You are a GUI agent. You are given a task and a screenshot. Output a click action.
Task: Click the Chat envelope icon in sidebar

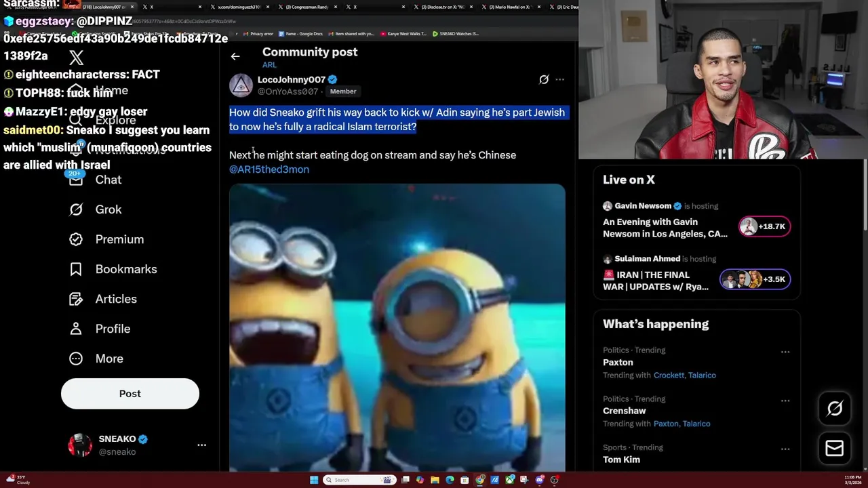[76, 180]
